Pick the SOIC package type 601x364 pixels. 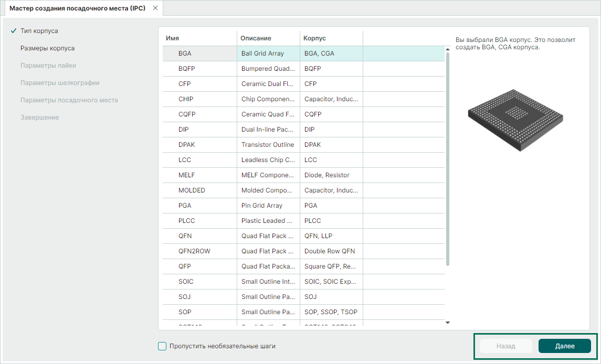click(186, 282)
